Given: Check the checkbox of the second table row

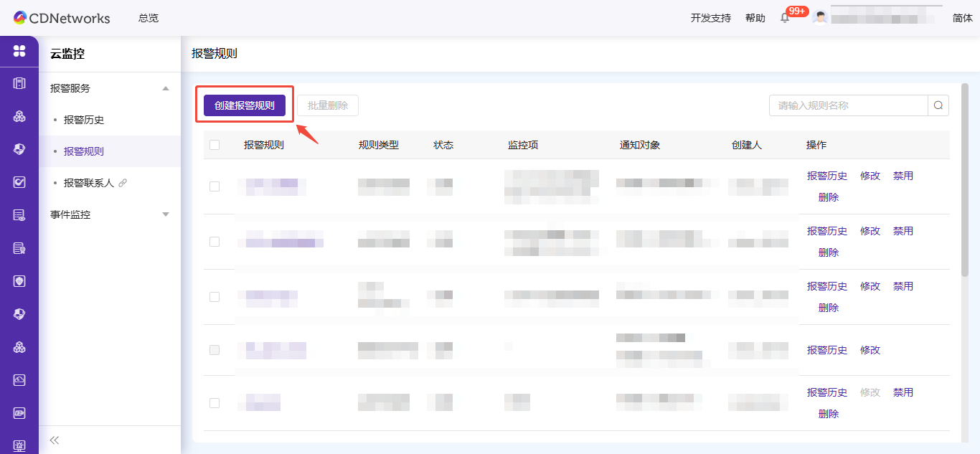Looking at the screenshot, I should point(213,242).
